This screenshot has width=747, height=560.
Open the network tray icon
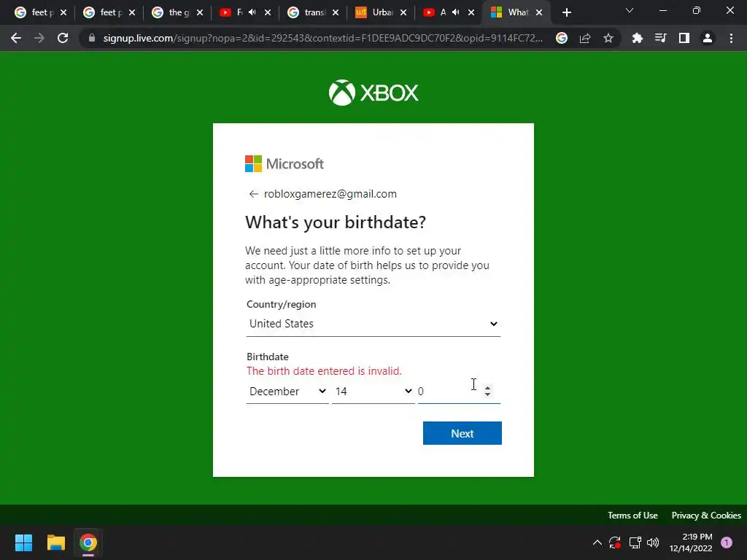click(x=635, y=542)
